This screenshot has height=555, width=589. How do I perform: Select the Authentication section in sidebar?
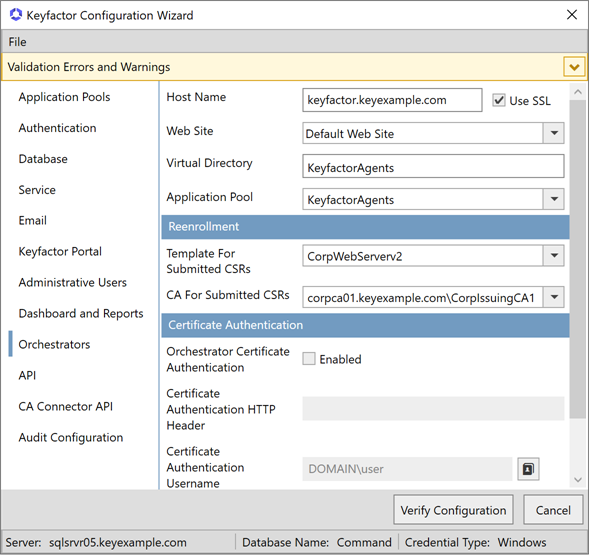click(57, 128)
